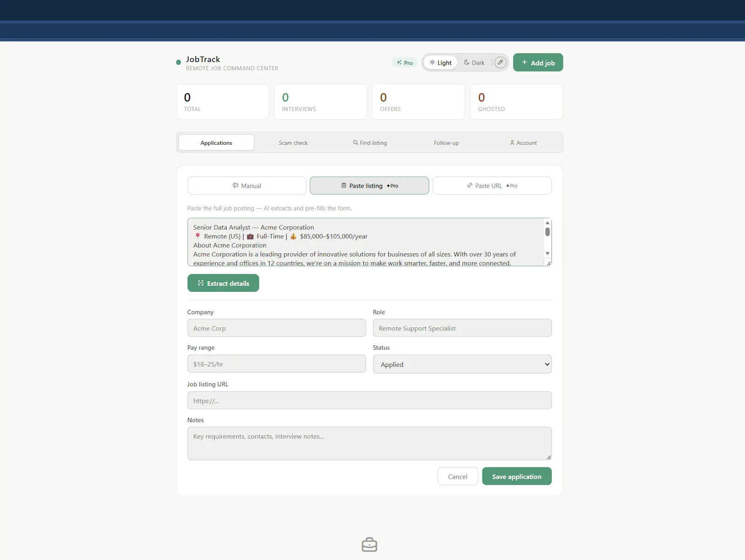Viewport: 745px width, 560px height.
Task: Select the Paste URL mode
Action: coord(492,186)
